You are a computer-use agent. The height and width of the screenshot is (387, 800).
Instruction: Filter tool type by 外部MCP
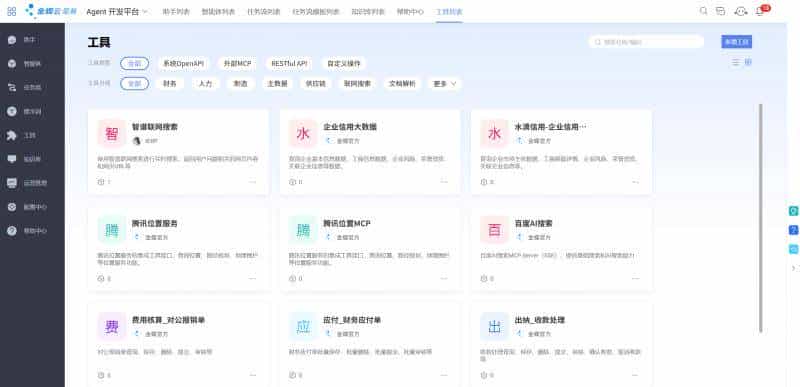[237, 64]
